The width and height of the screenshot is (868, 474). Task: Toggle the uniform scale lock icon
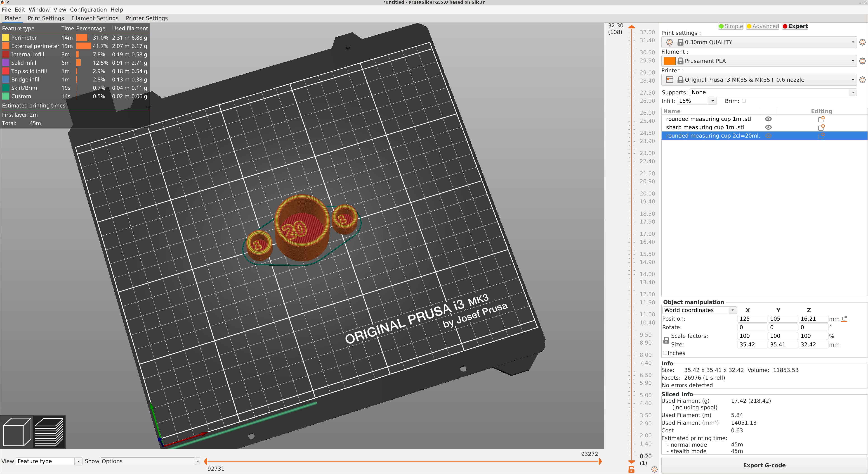666,341
